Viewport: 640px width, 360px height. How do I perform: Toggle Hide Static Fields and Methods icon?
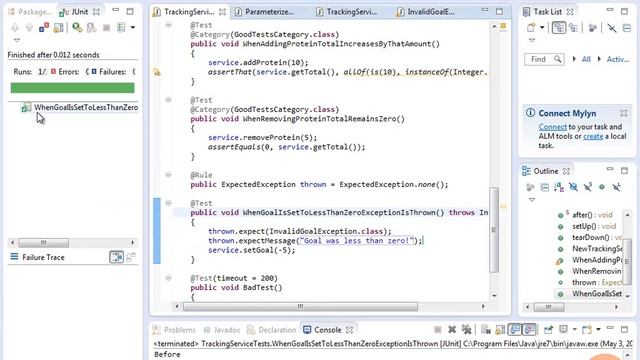click(587, 187)
